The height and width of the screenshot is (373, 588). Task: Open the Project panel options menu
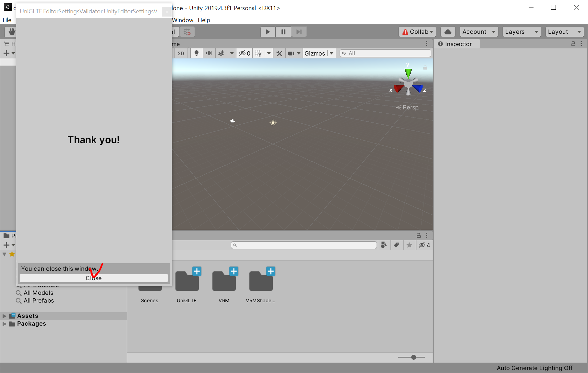click(426, 235)
